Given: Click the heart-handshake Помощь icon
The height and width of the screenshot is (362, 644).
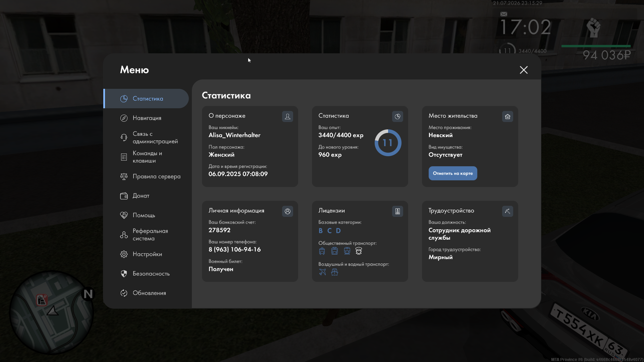Looking at the screenshot, I should 124,215.
